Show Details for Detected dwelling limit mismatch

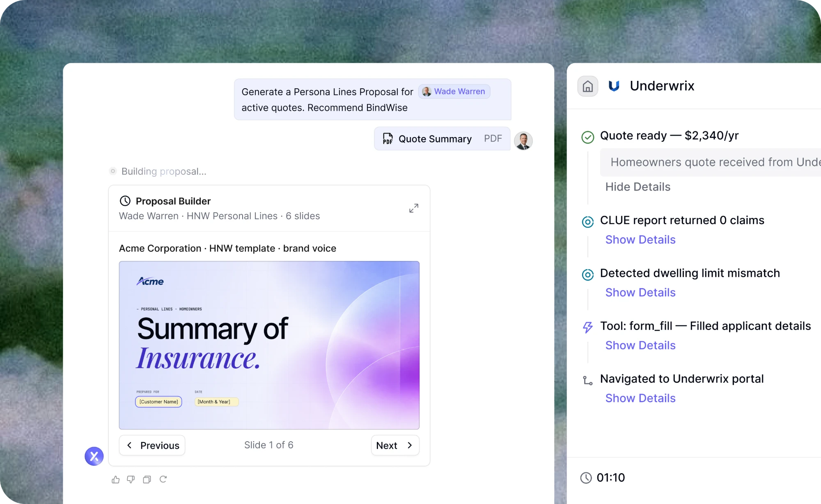click(640, 293)
